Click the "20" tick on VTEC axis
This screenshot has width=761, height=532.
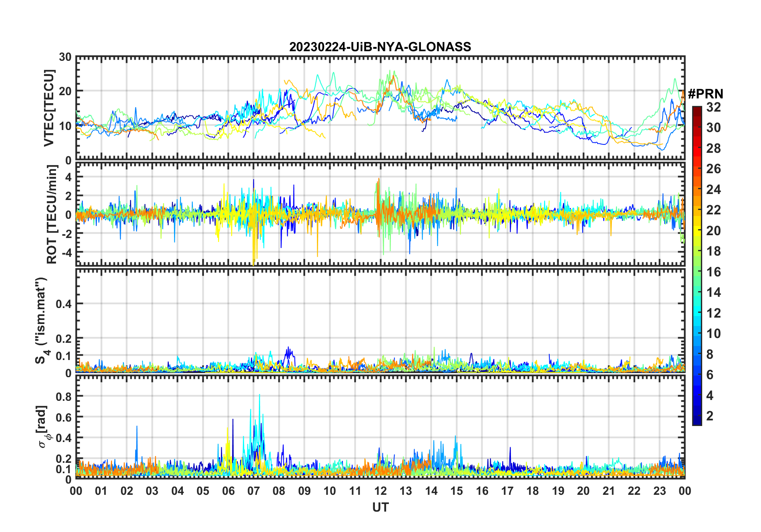pyautogui.click(x=66, y=91)
